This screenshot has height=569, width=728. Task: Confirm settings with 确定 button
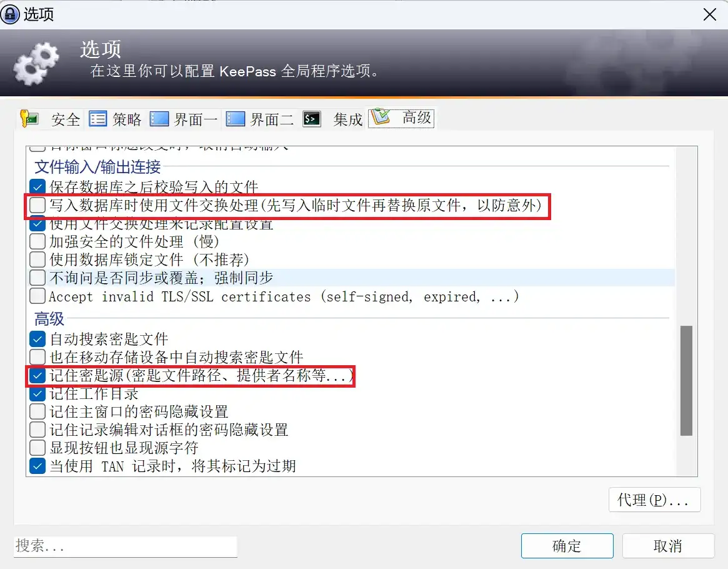(x=567, y=546)
